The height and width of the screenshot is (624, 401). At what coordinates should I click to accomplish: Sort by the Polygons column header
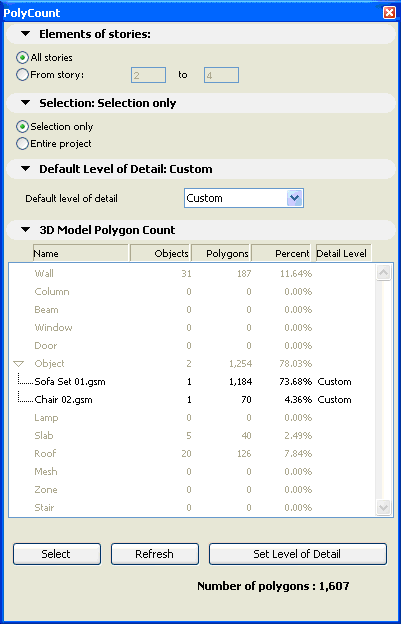click(221, 253)
